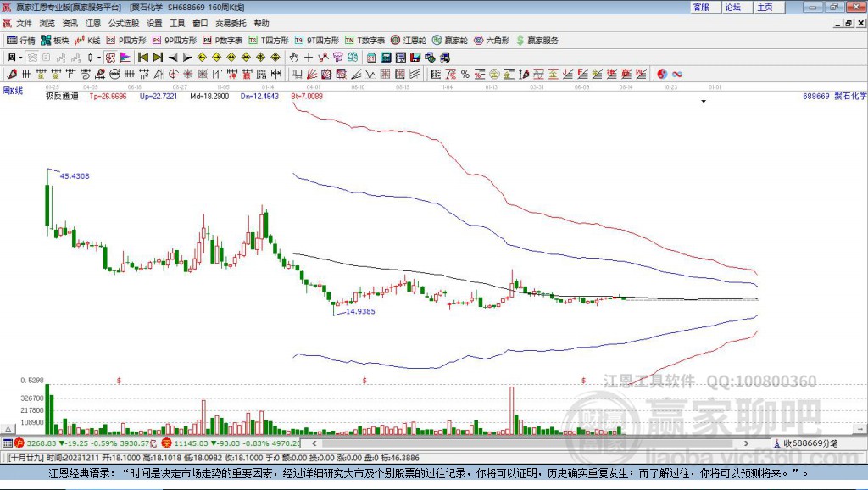
Task: Click the 客服 button in title bar
Action: tap(704, 7)
